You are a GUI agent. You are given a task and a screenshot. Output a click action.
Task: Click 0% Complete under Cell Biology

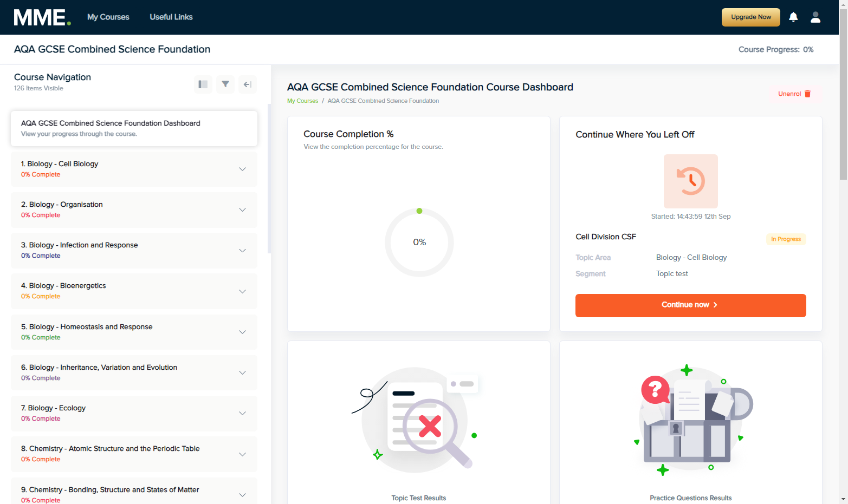(41, 174)
